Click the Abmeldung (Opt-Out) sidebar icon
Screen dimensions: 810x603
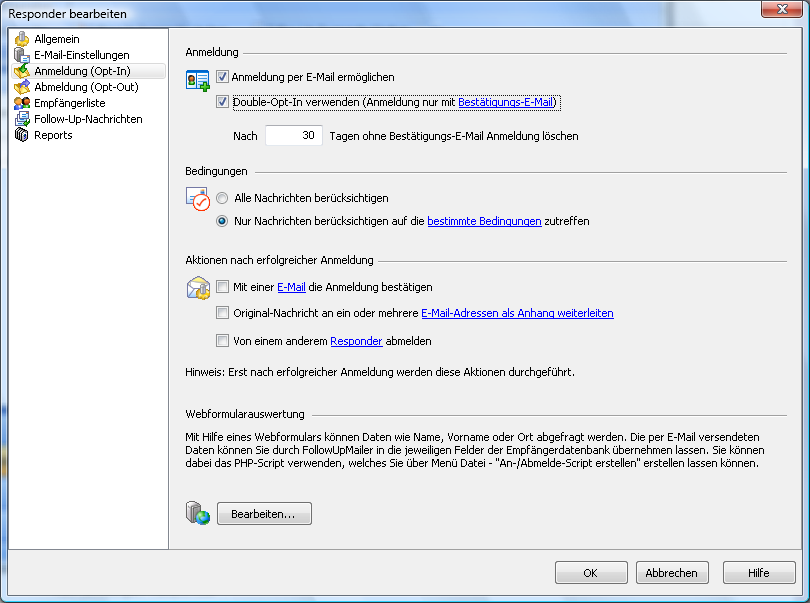click(22, 87)
